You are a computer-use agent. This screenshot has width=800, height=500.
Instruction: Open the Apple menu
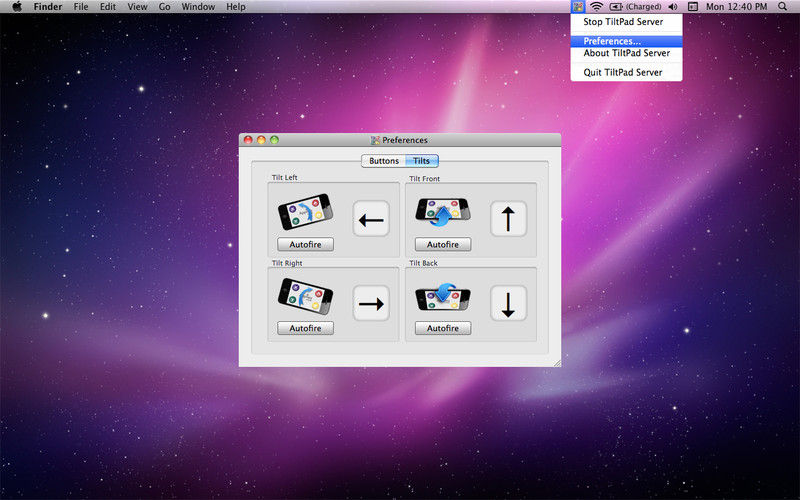pos(17,7)
